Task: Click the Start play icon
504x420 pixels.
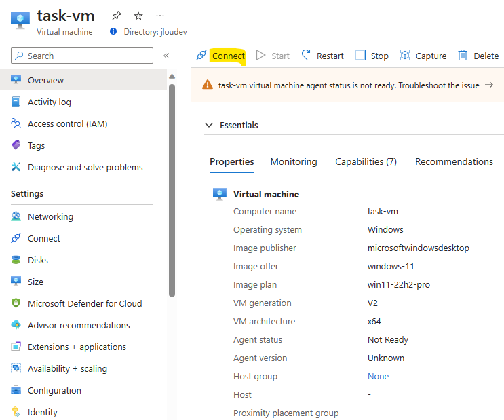Action: coord(260,56)
